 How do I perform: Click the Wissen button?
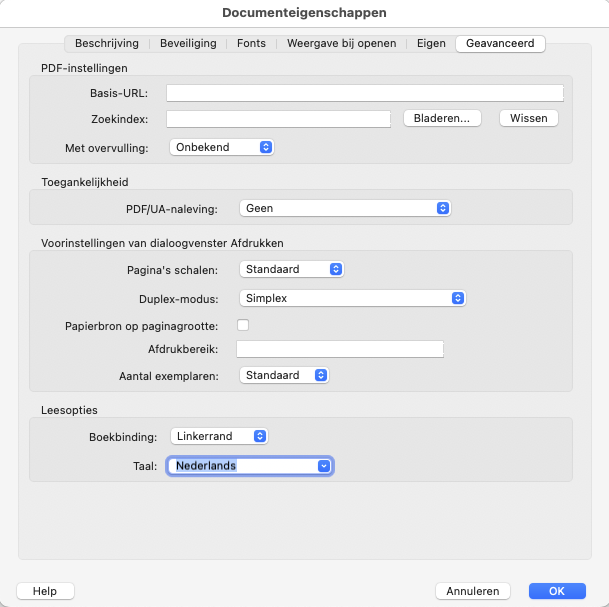529,118
